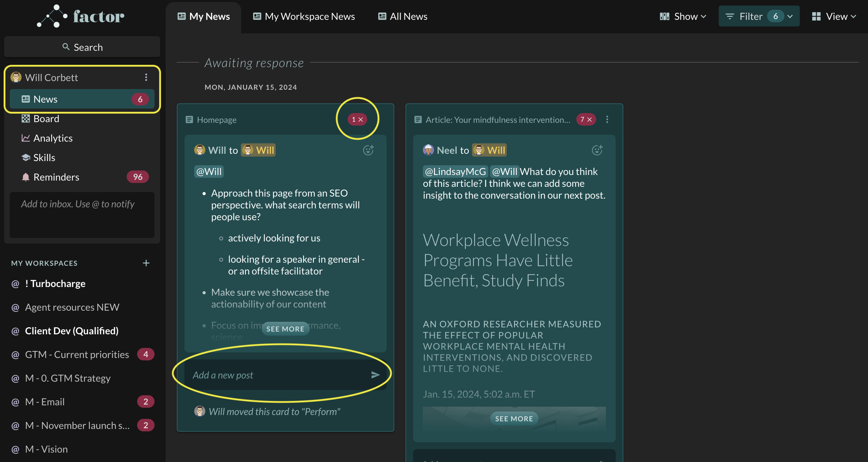Open Board in the sidebar
The width and height of the screenshot is (868, 462).
[82, 119]
